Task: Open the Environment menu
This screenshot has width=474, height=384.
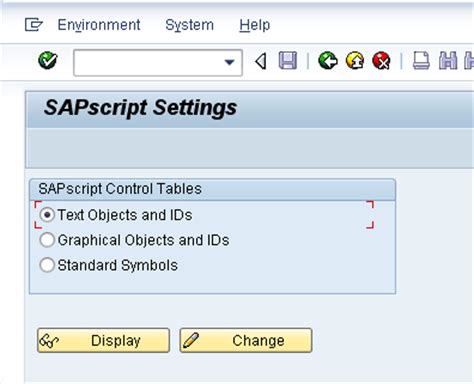Action: (99, 25)
